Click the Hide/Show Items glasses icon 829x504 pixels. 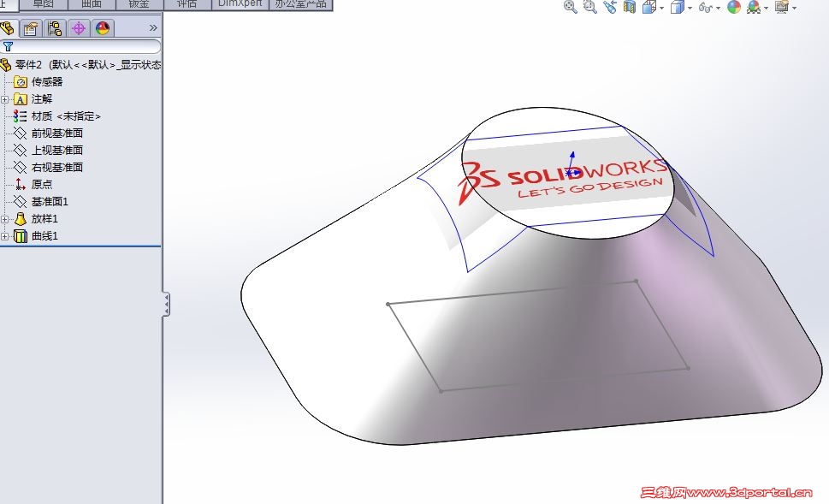(705, 8)
